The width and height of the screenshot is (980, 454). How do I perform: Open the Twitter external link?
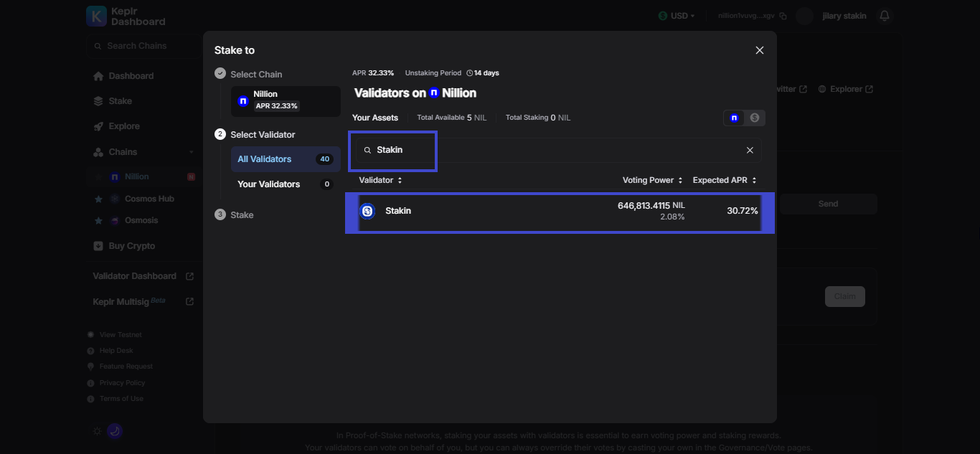click(x=791, y=90)
